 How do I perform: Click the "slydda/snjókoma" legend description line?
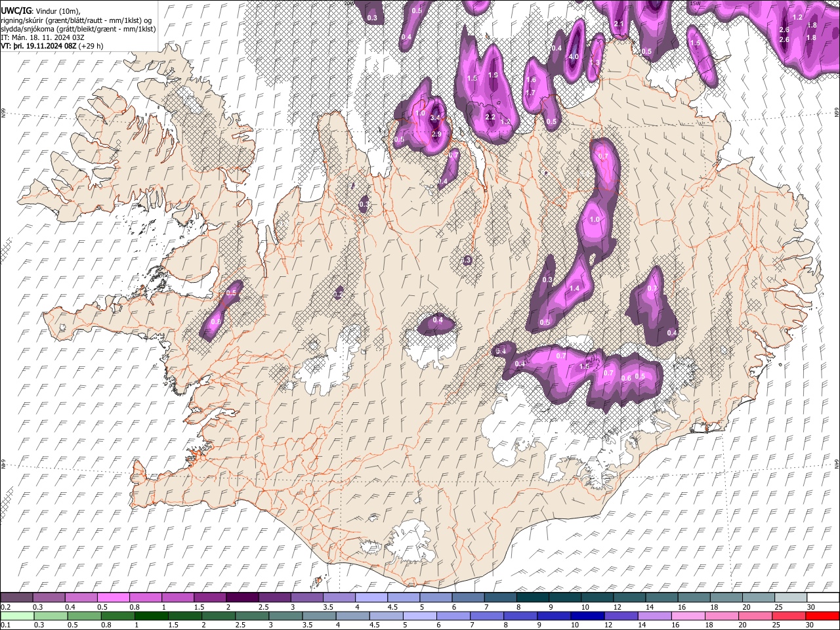click(78, 29)
